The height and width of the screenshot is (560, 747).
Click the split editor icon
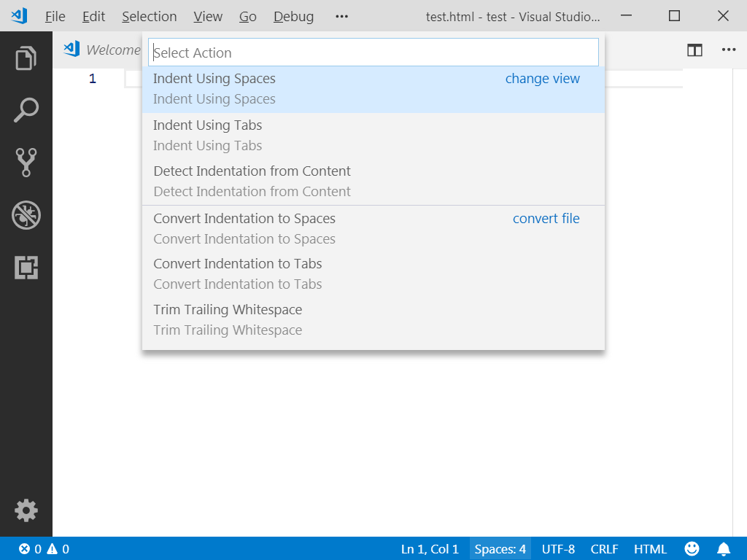click(x=694, y=50)
